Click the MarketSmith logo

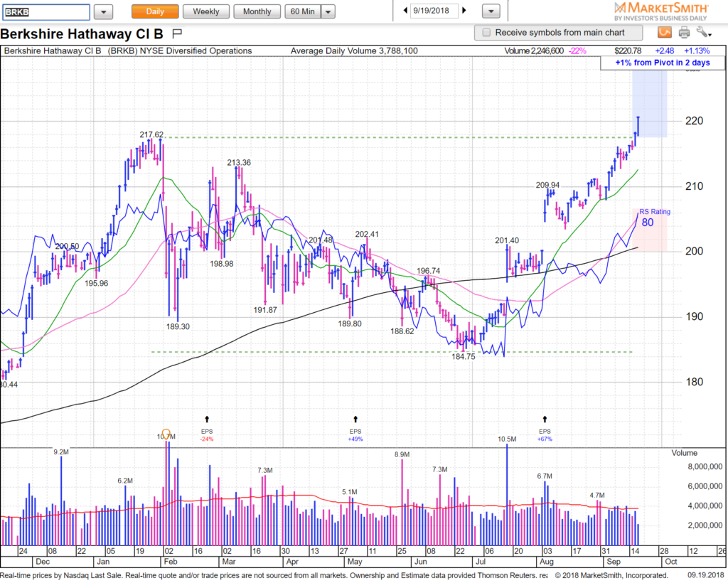tap(661, 11)
